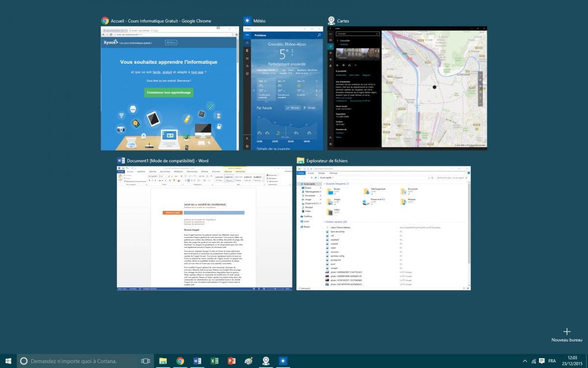The height and width of the screenshot is (368, 588).
Task: Open the Start menu Windows logo
Action: [8, 361]
